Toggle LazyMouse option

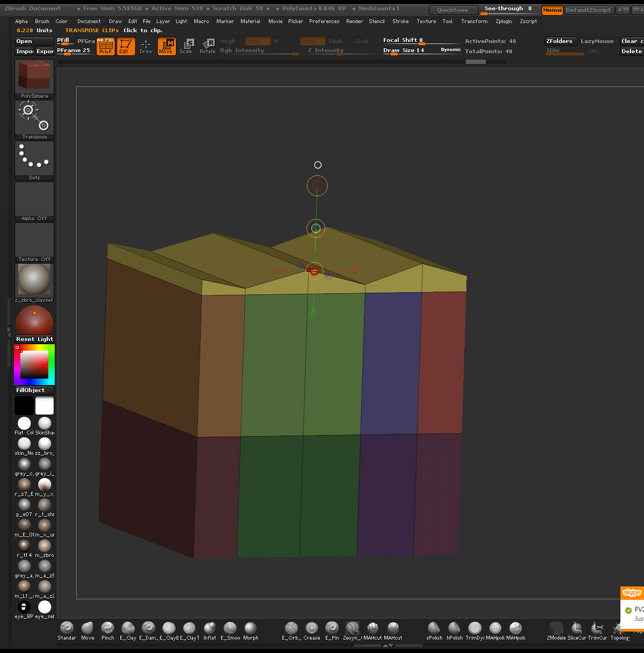tap(597, 41)
